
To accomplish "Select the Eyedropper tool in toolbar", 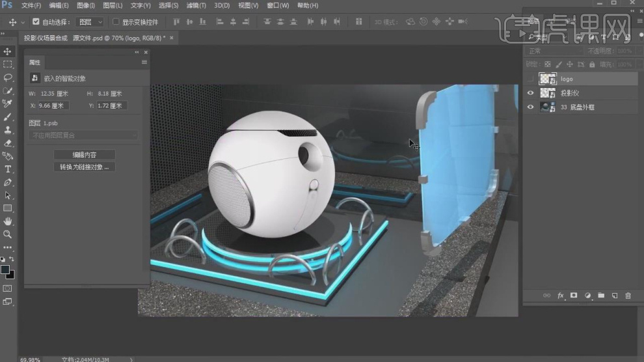I will pyautogui.click(x=8, y=104).
